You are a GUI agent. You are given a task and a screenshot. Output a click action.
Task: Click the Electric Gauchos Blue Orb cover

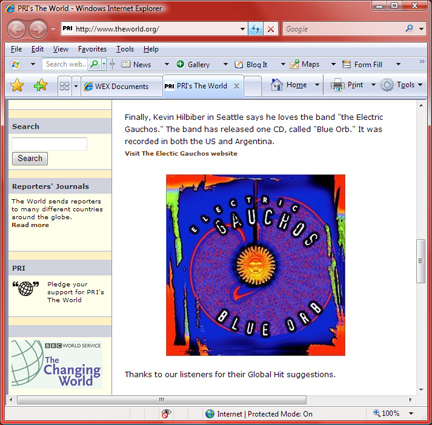click(x=256, y=265)
